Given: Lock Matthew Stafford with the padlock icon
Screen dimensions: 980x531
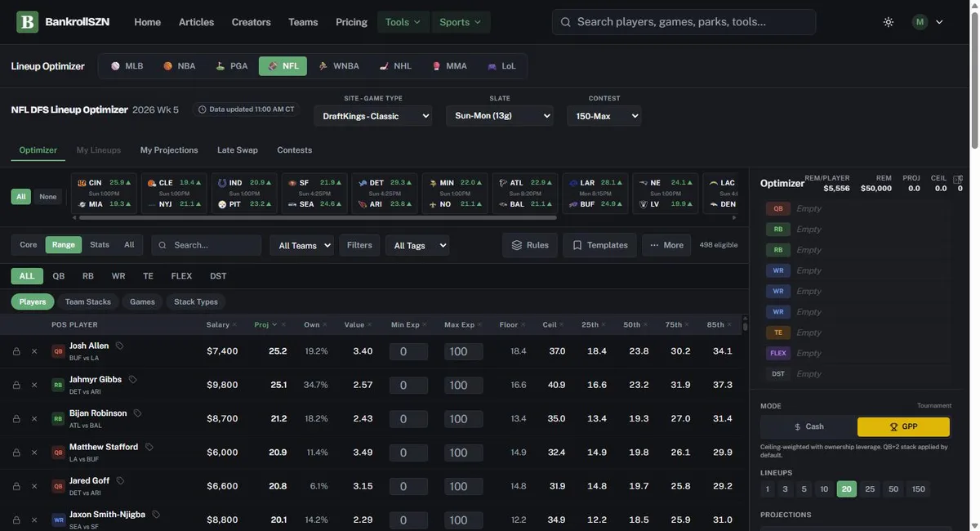Looking at the screenshot, I should tap(16, 453).
